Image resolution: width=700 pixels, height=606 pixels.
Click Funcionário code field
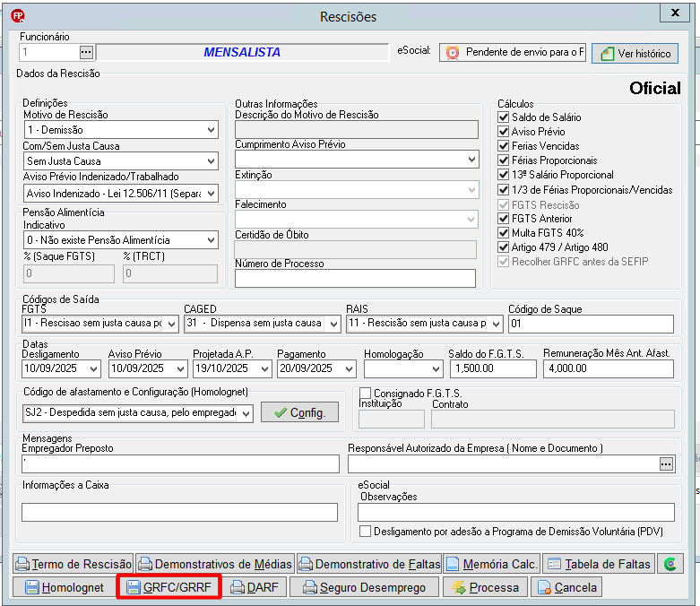coord(49,52)
